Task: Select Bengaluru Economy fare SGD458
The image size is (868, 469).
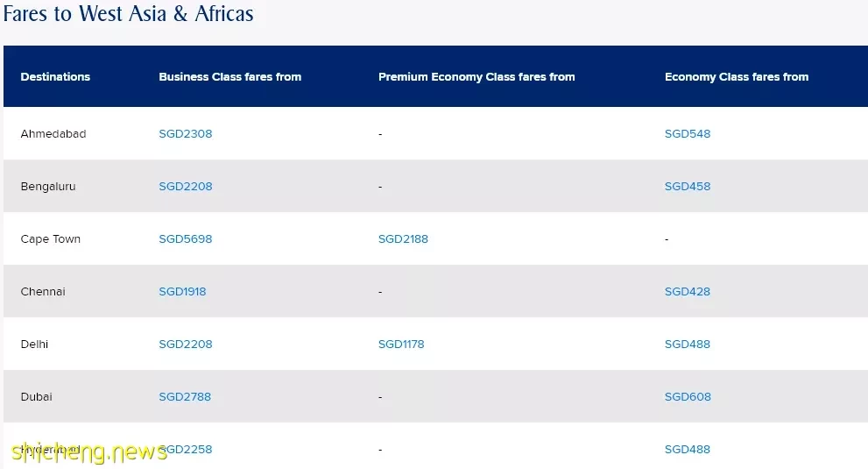Action: click(688, 186)
